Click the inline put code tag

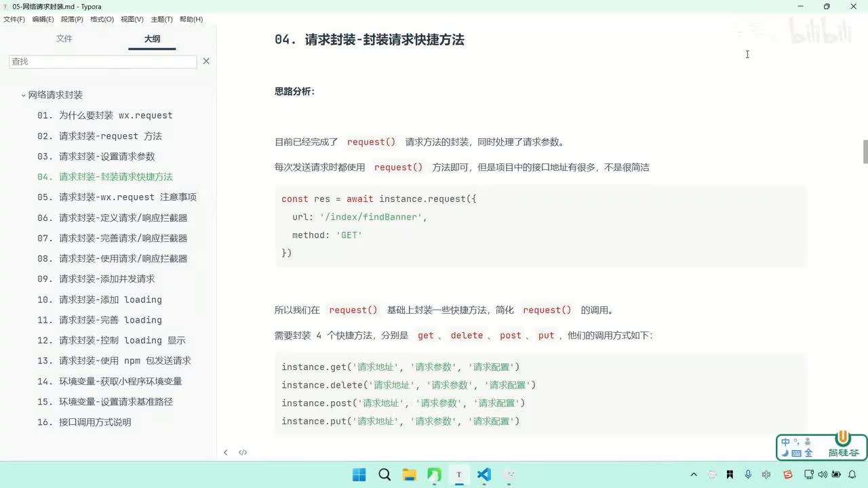point(547,335)
